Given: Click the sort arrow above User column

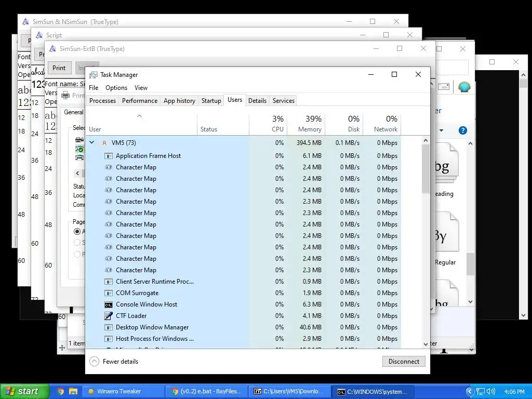Looking at the screenshot, I should pyautogui.click(x=139, y=116).
